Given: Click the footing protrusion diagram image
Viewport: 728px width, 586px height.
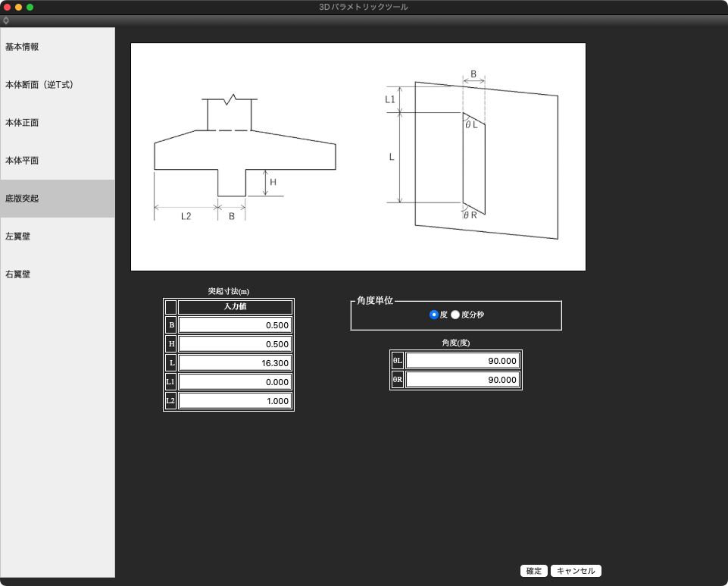Looking at the screenshot, I should tap(358, 157).
